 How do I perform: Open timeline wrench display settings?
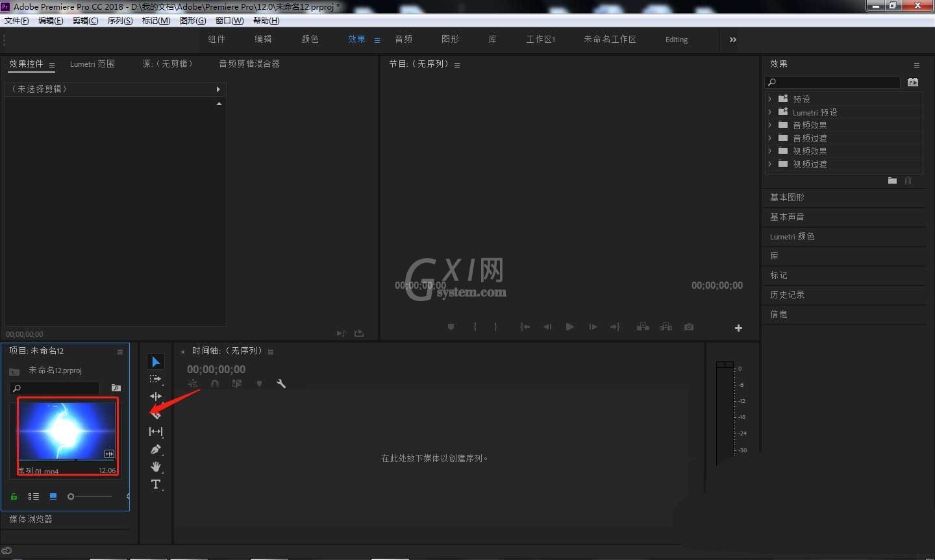point(281,383)
